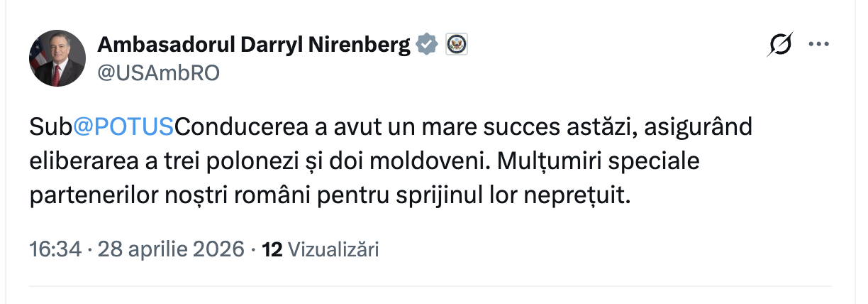Open the three-dot more options menu
868x304 pixels.
819,45
